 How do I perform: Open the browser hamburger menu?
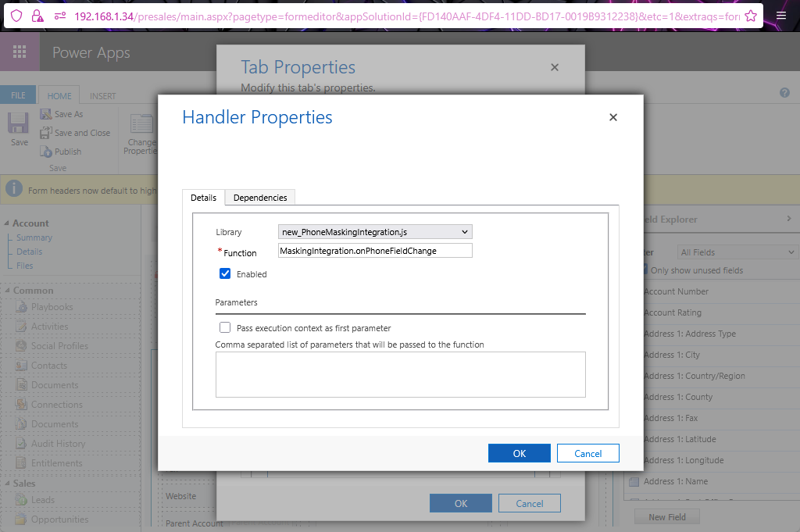(781, 16)
